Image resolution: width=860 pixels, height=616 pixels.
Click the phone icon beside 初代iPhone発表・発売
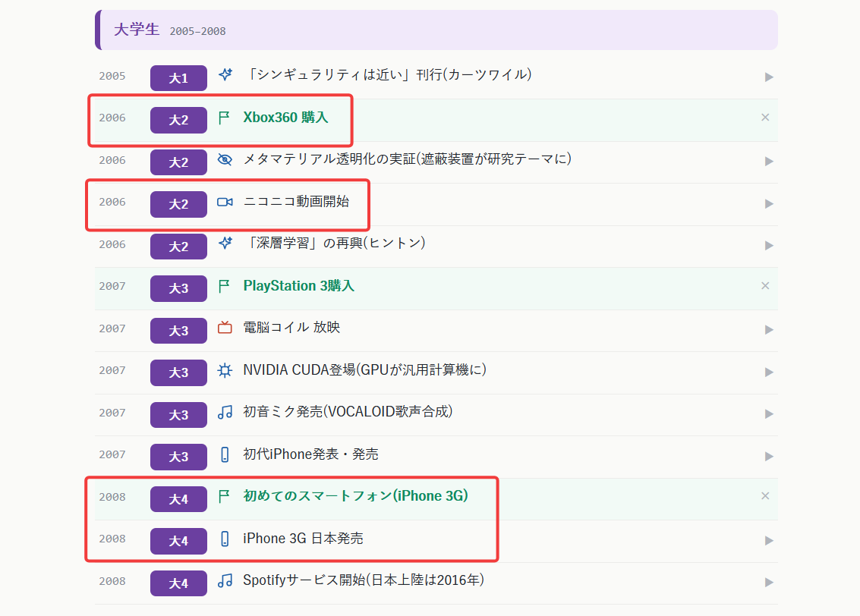225,454
